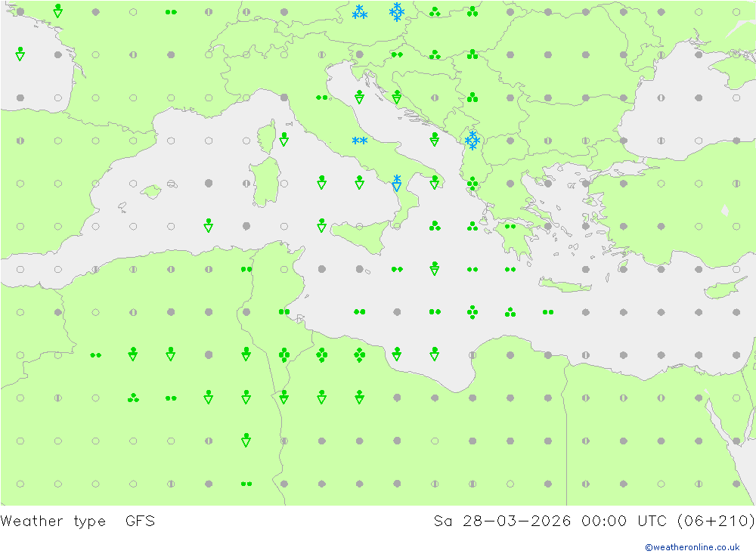Screen dimensions: 756x554
Task: Click the date text "28-03-2026"
Action: pyautogui.click(x=517, y=522)
